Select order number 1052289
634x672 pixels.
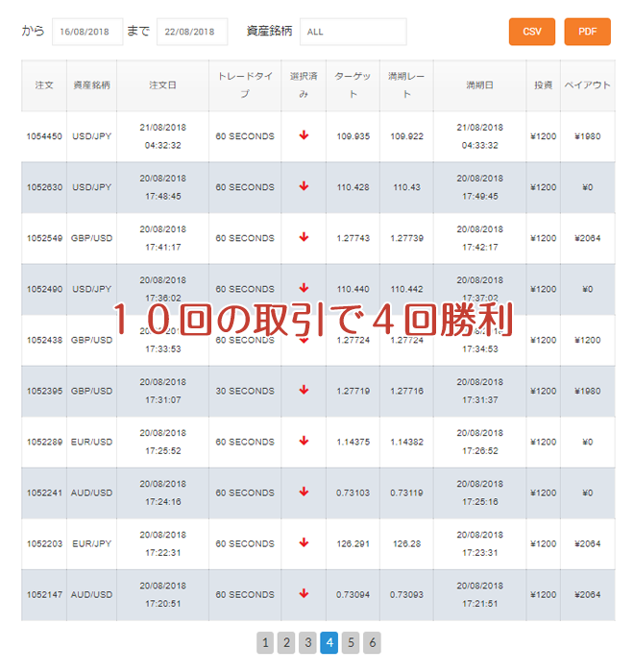(44, 442)
